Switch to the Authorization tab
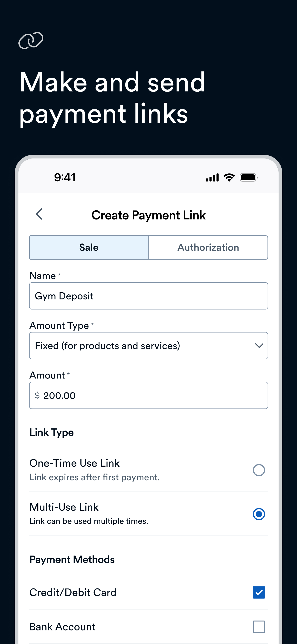 [x=208, y=248]
